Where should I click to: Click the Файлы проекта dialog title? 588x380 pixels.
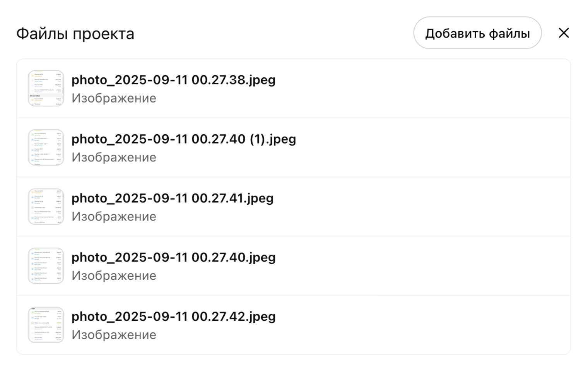point(75,33)
